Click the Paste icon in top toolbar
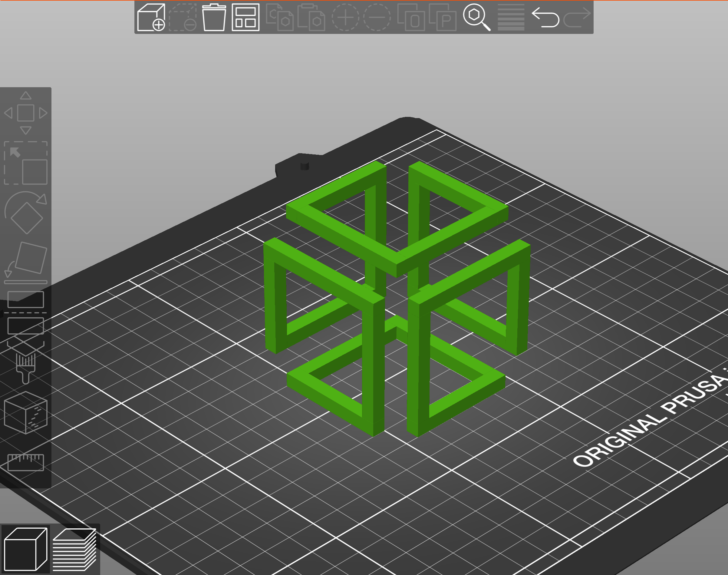This screenshot has height=575, width=728. (x=311, y=17)
